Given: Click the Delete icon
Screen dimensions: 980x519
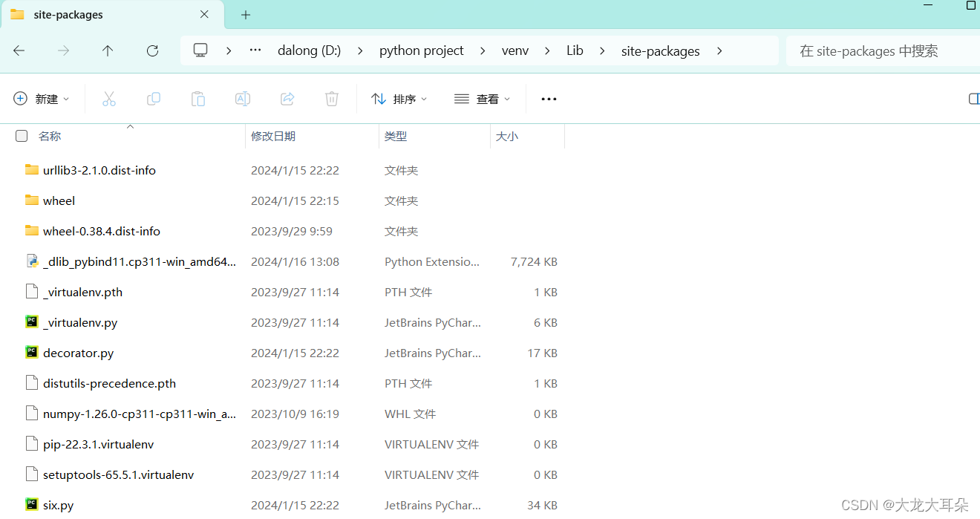Looking at the screenshot, I should (332, 98).
